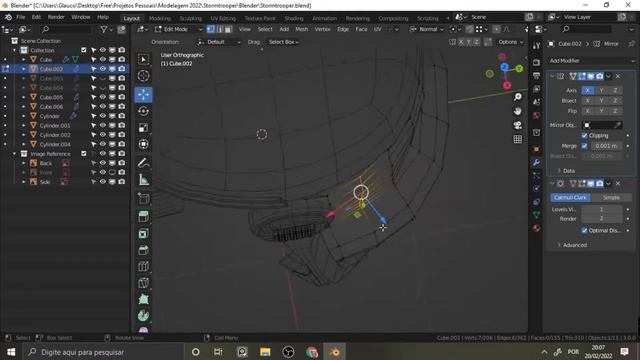
Task: Open Object Data properties green triangle tab
Action: [536, 215]
